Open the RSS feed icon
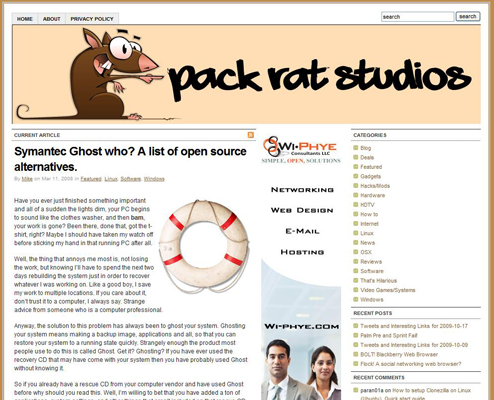This screenshot has height=400, width=494. tap(251, 135)
